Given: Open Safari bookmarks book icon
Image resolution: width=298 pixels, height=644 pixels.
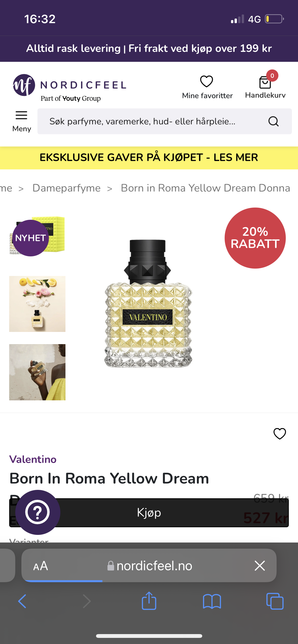Looking at the screenshot, I should coord(212,601).
